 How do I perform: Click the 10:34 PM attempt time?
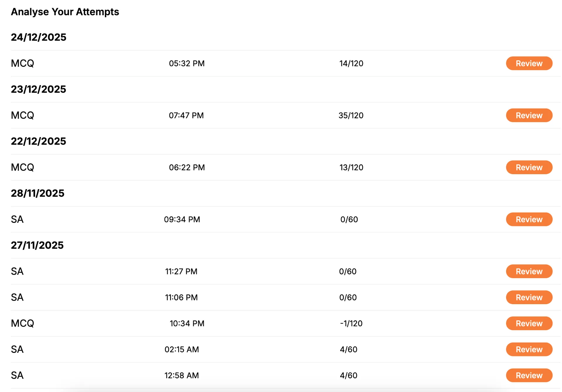tap(187, 323)
